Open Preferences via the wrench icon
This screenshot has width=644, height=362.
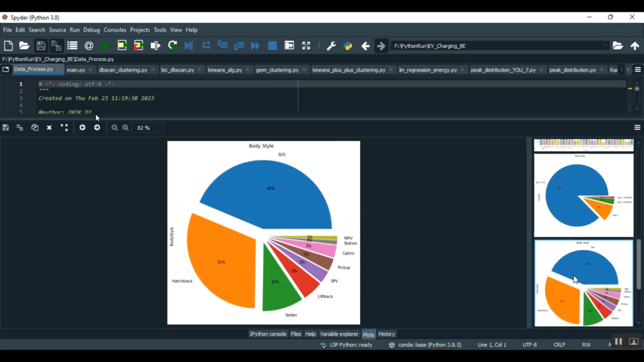[x=331, y=46]
